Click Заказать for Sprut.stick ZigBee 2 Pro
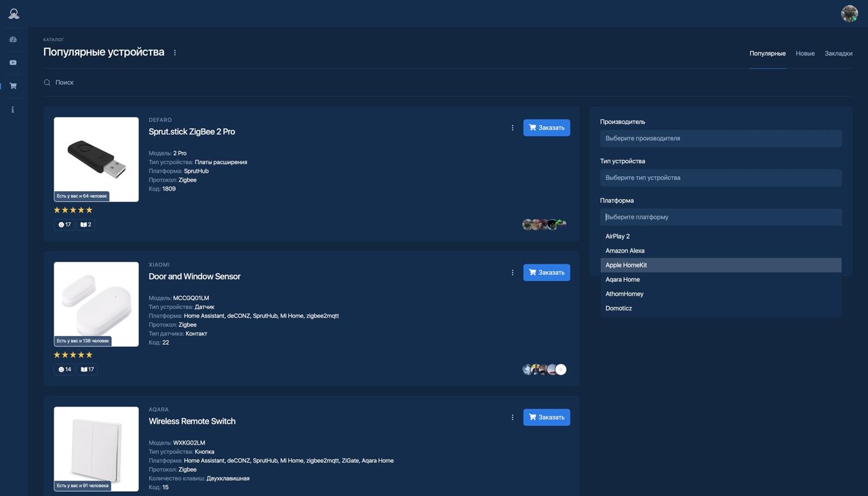The width and height of the screenshot is (868, 496). 547,127
